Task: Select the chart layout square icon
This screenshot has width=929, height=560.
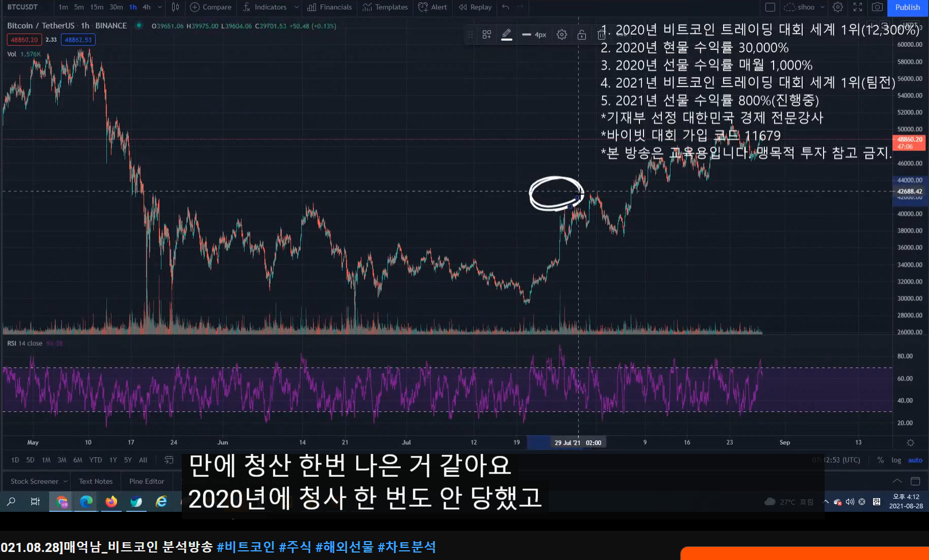Action: (770, 7)
